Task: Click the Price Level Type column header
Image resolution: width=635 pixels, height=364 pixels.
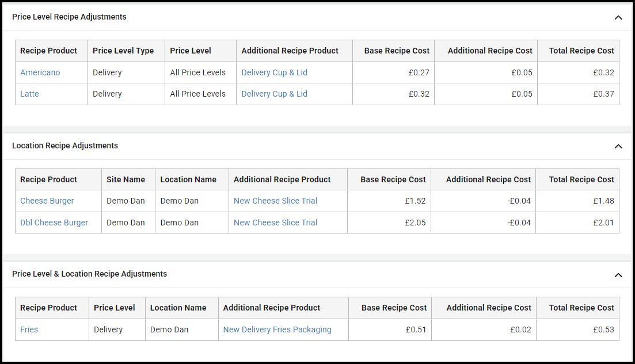Action: tap(123, 51)
